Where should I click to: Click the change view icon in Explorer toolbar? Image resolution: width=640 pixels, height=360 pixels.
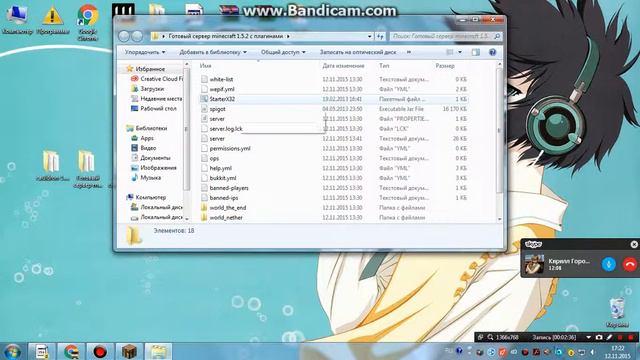coord(450,52)
